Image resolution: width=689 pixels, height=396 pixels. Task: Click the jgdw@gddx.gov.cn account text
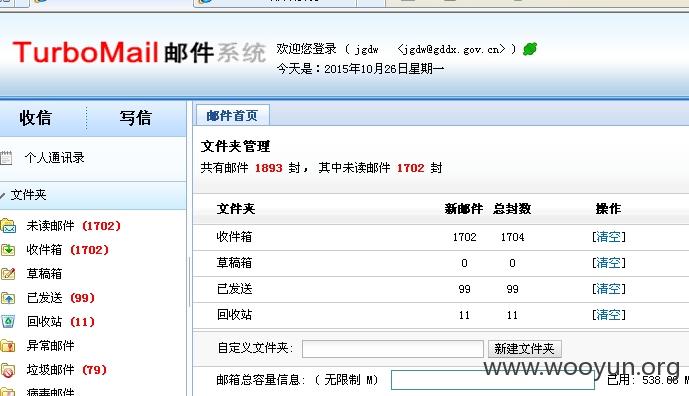pos(451,49)
